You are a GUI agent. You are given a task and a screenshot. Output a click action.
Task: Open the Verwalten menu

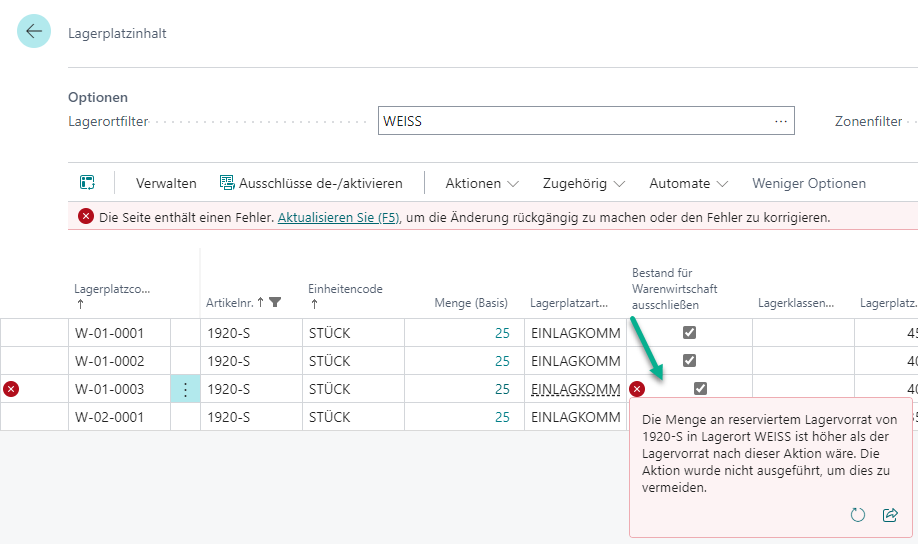coord(166,183)
